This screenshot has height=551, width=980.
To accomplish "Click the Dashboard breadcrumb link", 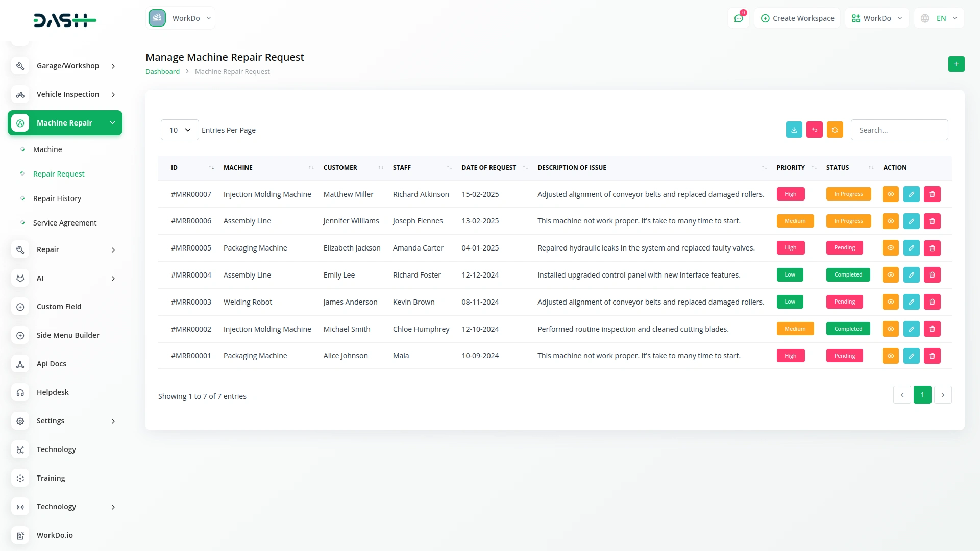I will tap(162, 72).
